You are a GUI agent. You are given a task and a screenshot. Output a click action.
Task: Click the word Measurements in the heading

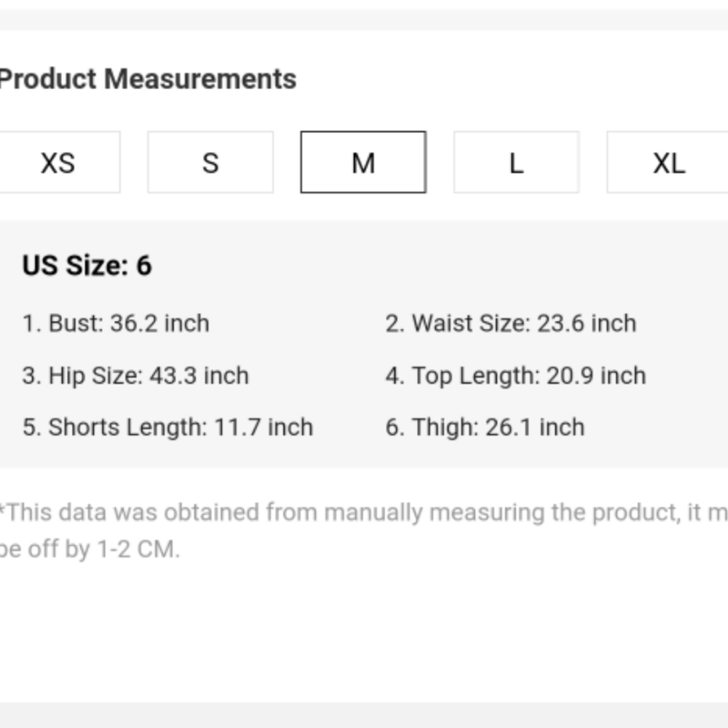200,79
